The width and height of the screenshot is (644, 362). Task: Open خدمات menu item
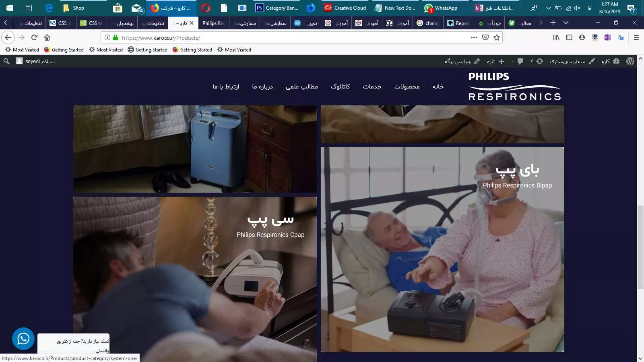[372, 86]
